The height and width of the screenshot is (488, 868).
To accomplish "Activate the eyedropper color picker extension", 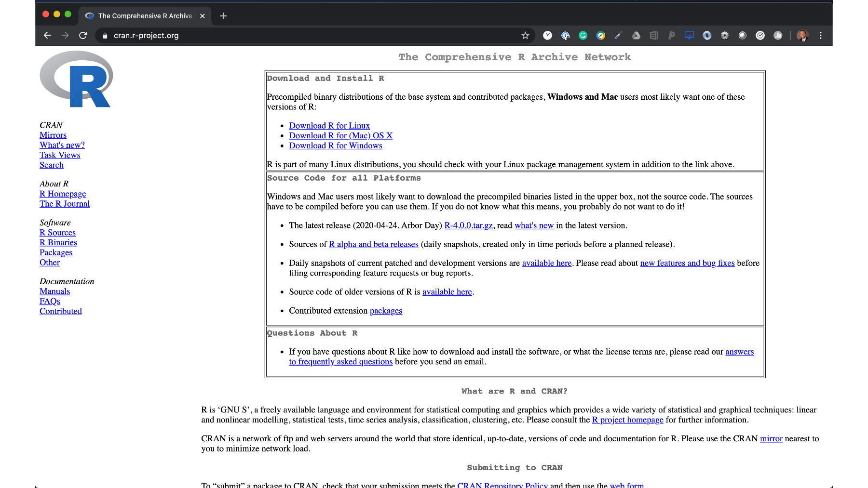I will coord(618,35).
